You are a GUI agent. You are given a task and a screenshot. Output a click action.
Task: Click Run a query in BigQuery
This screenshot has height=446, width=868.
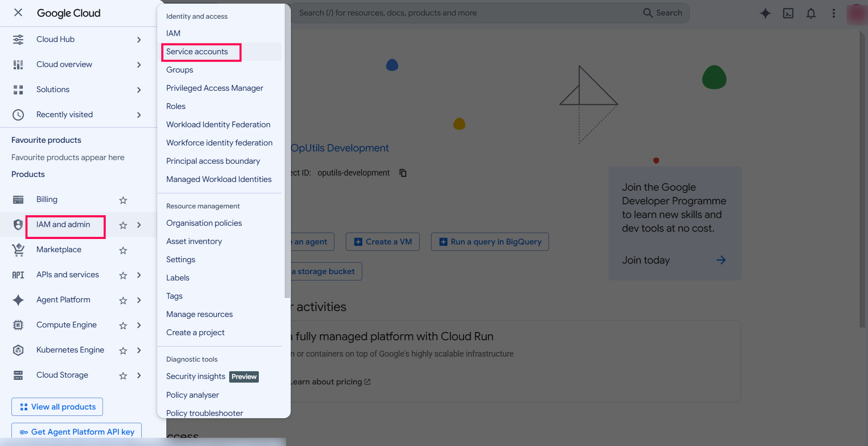[x=490, y=242]
